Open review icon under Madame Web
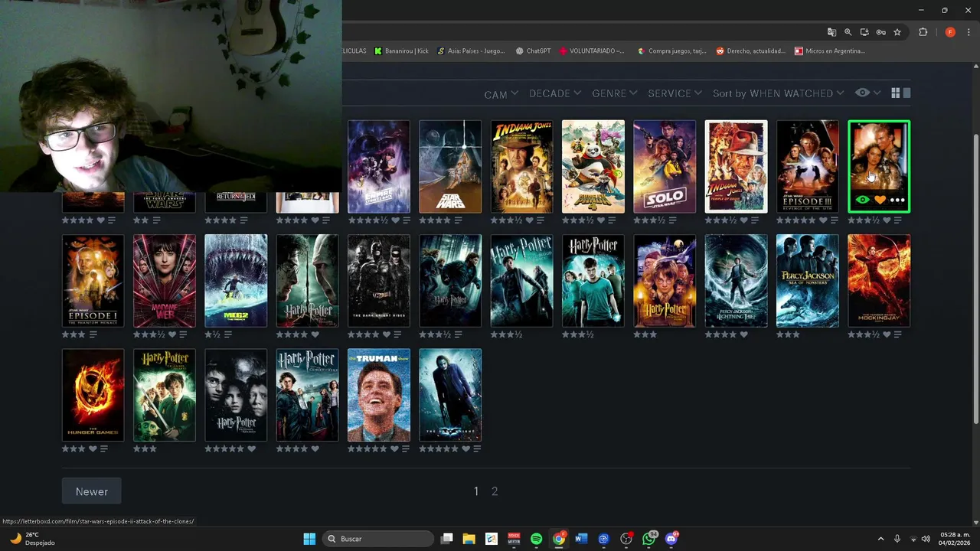 (184, 334)
